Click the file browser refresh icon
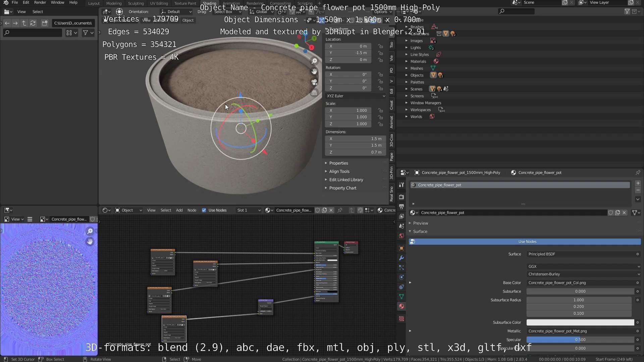644x362 pixels. tap(33, 23)
